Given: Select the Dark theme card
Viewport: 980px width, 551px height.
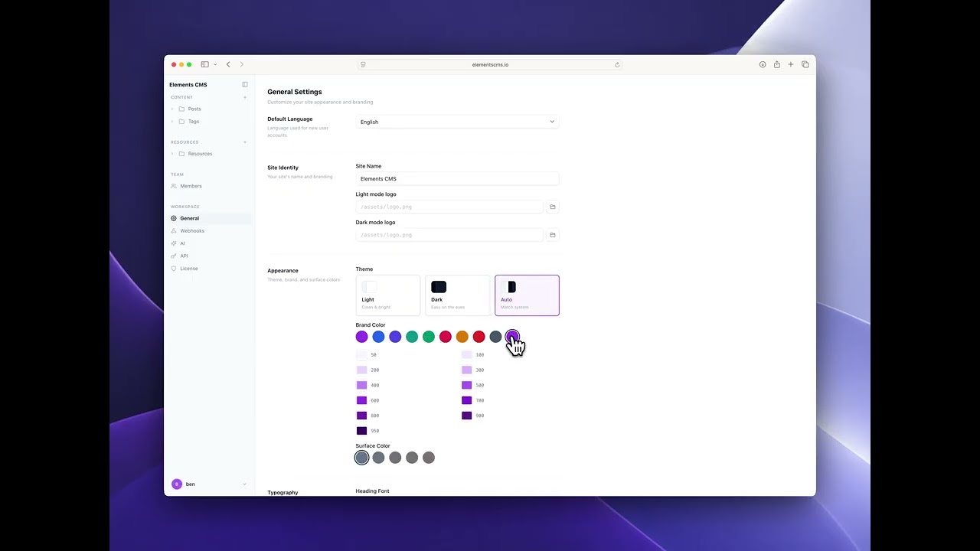Looking at the screenshot, I should pos(458,295).
